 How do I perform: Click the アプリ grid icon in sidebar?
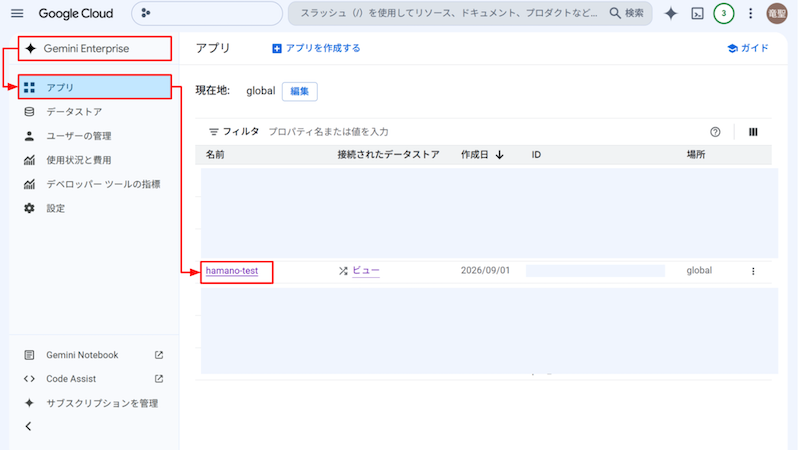click(29, 87)
